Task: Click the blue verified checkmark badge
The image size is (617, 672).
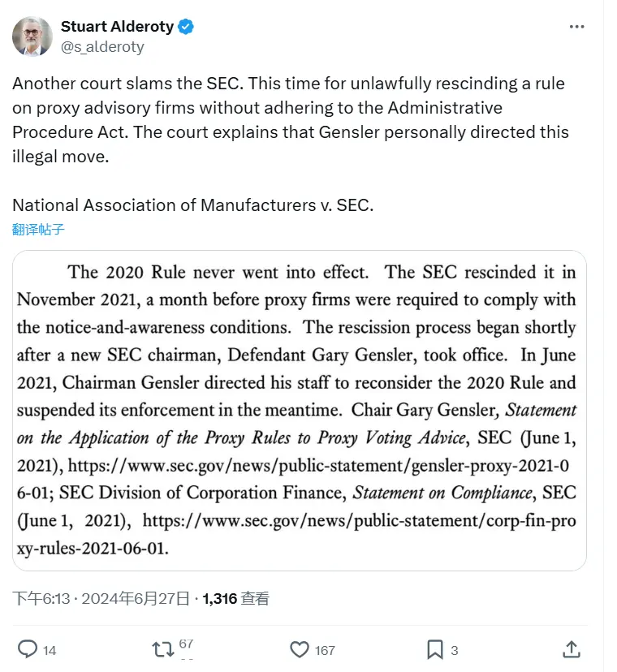Action: tap(186, 26)
